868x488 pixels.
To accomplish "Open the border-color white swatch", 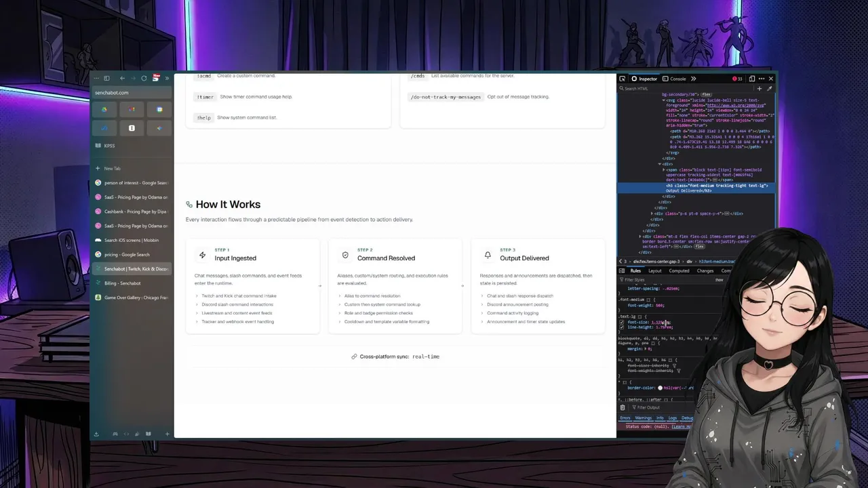I will [x=660, y=388].
